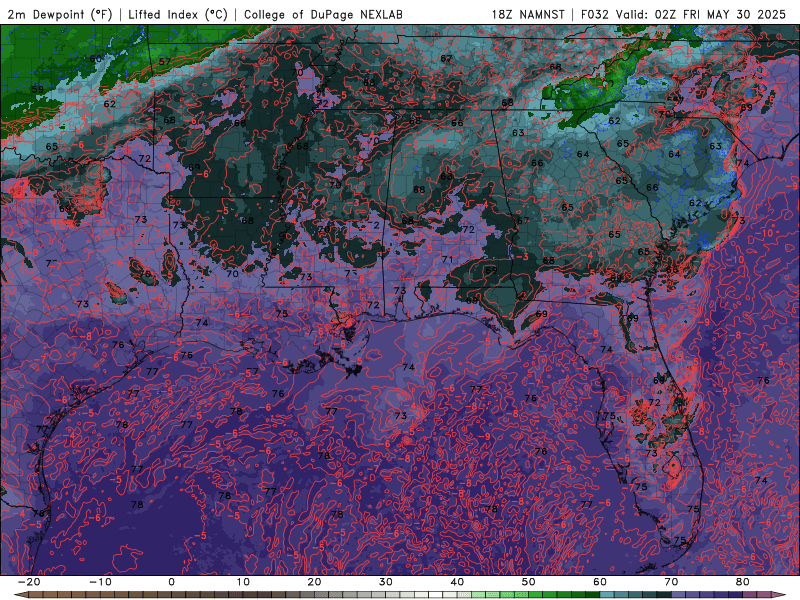Click the '40' label on the color scale
Screen dimensions: 800x600
coord(457,582)
